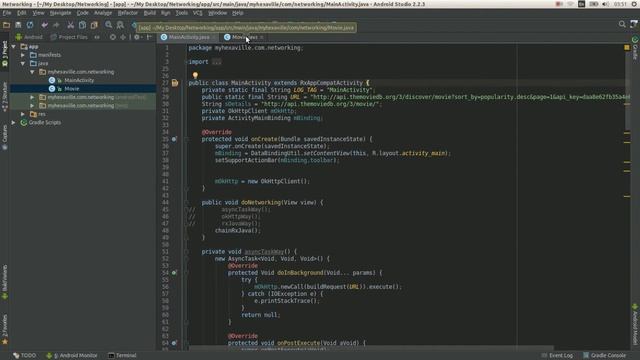This screenshot has width=640, height=360.
Task: Open the Structure side tool window
Action: [x=4, y=97]
